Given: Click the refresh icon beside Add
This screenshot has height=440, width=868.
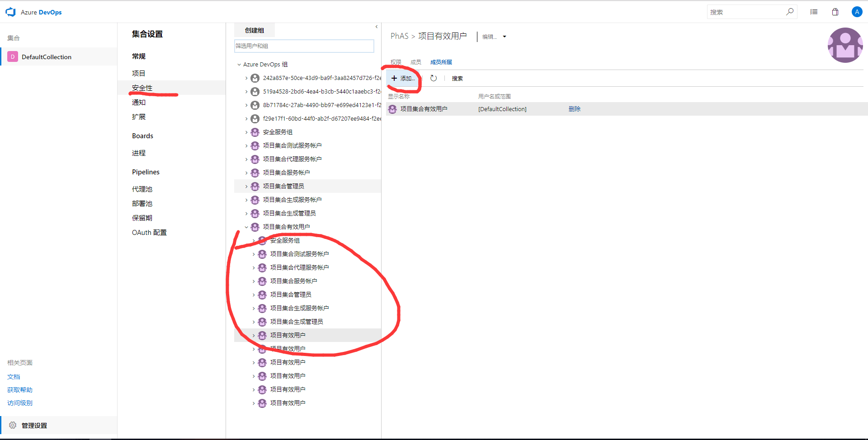Looking at the screenshot, I should (x=433, y=78).
